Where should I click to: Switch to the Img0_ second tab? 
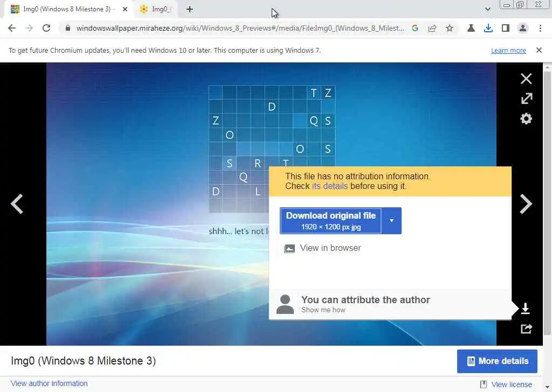(x=157, y=9)
